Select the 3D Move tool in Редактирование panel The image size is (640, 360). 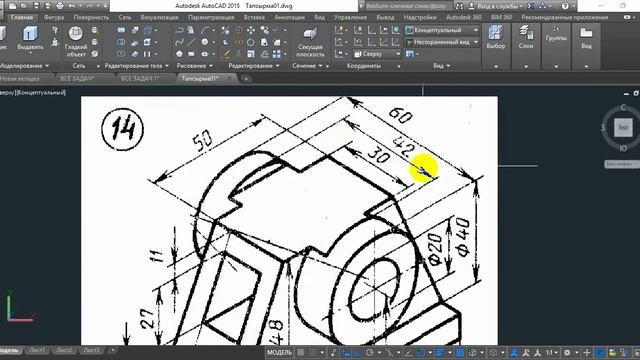point(251,30)
